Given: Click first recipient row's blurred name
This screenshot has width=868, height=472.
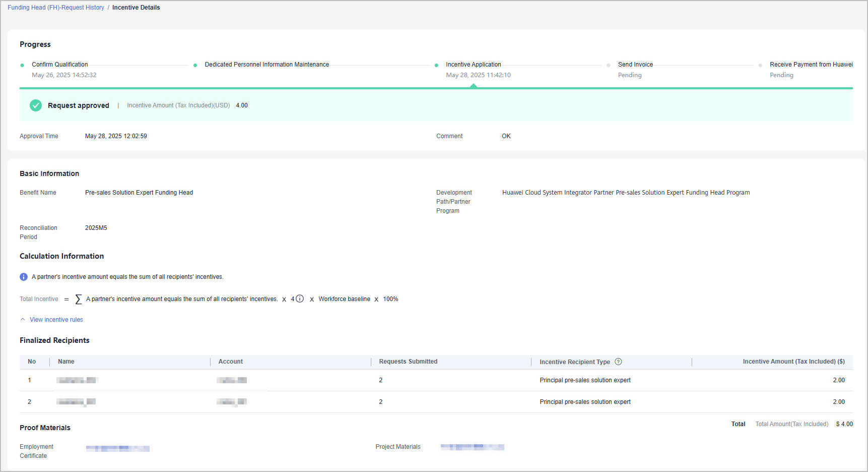Looking at the screenshot, I should (x=77, y=380).
